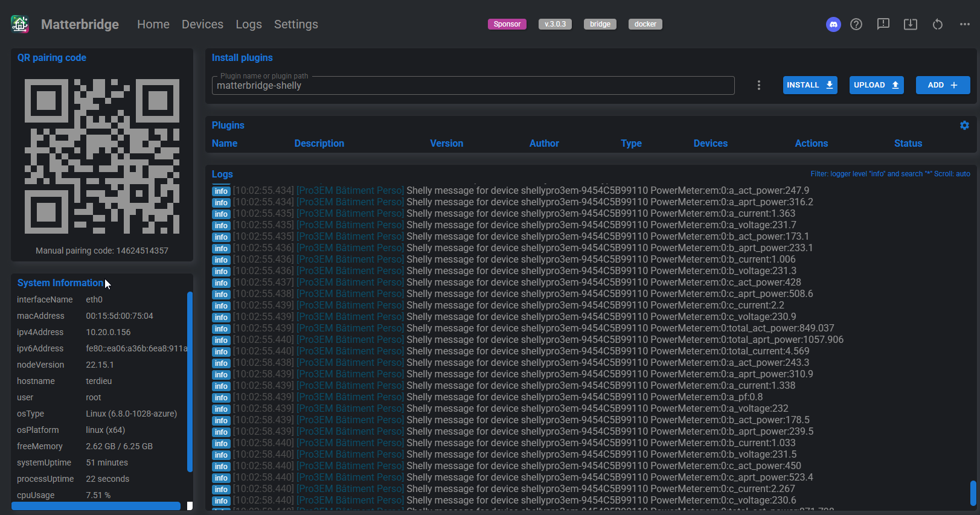The width and height of the screenshot is (980, 515).
Task: Focus the plugin name or path field
Action: click(x=473, y=86)
